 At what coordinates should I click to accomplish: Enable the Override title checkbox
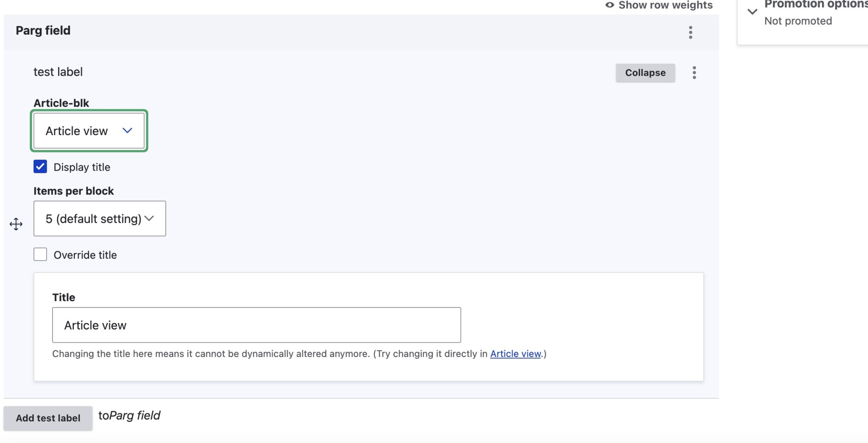tap(40, 254)
